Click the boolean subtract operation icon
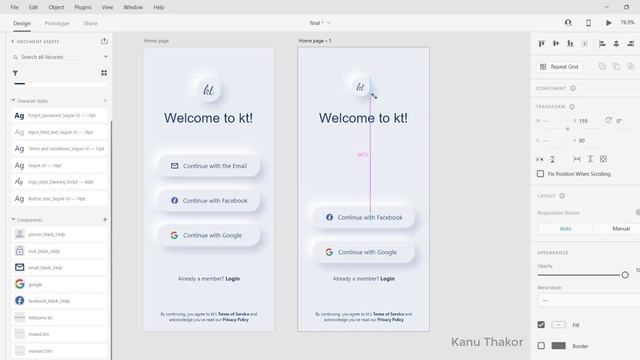The image size is (640, 360). 616,66
